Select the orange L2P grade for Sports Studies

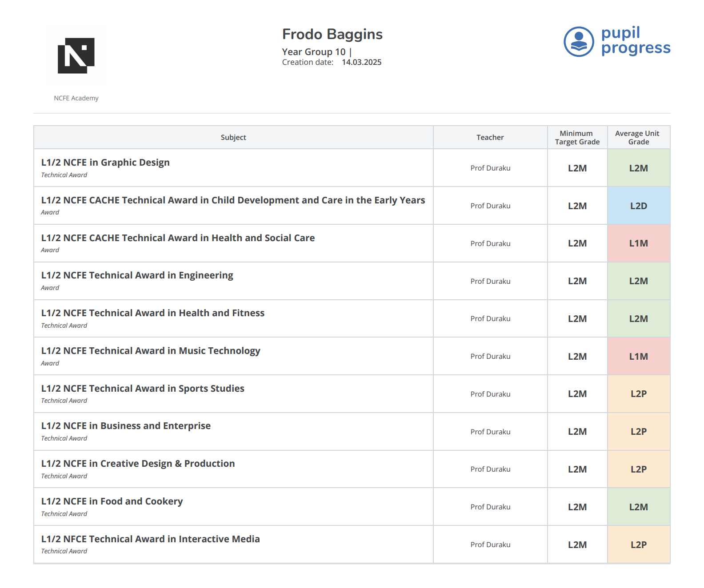tap(638, 394)
